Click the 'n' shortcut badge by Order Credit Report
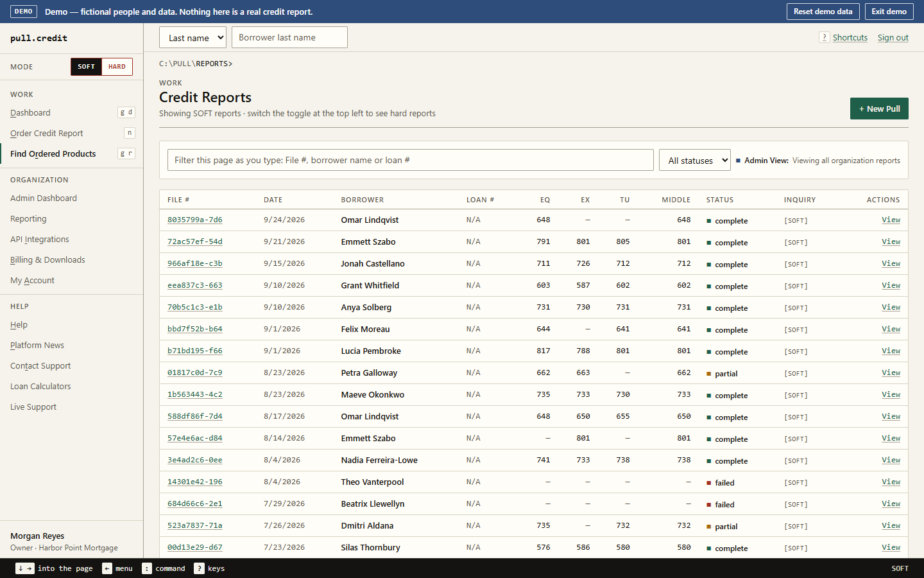Image resolution: width=924 pixels, height=578 pixels. [x=130, y=133]
